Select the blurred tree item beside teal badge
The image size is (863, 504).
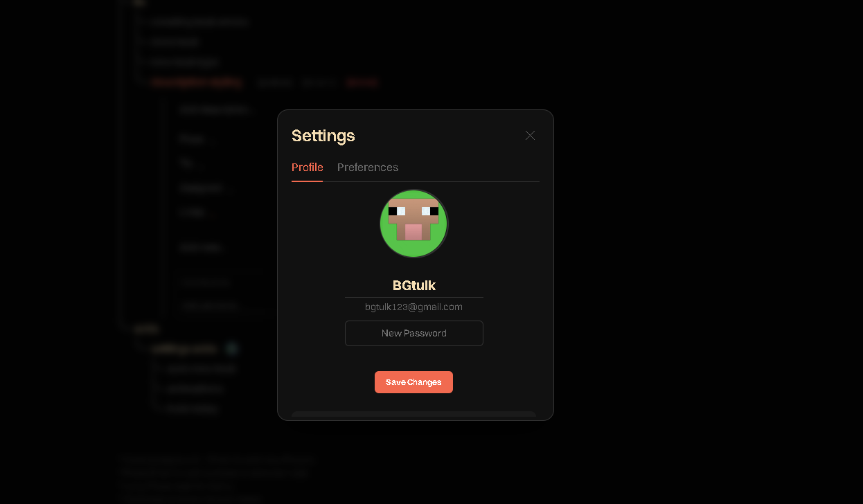[x=185, y=348]
